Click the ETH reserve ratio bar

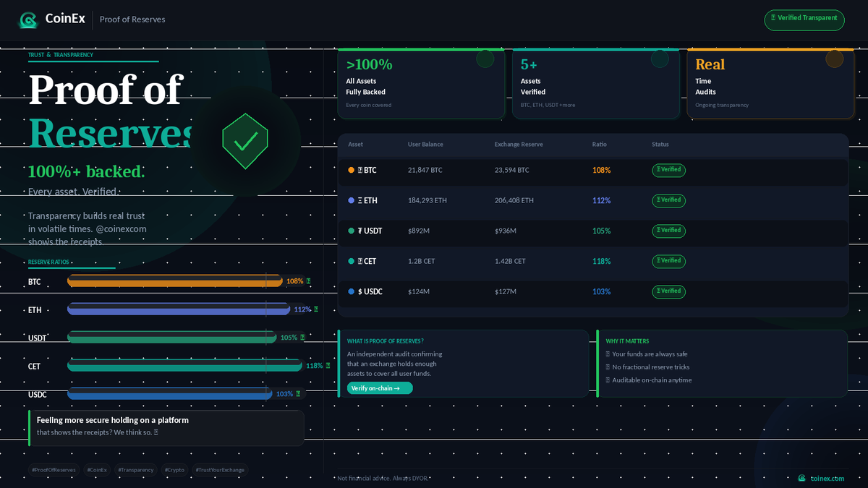coord(179,309)
